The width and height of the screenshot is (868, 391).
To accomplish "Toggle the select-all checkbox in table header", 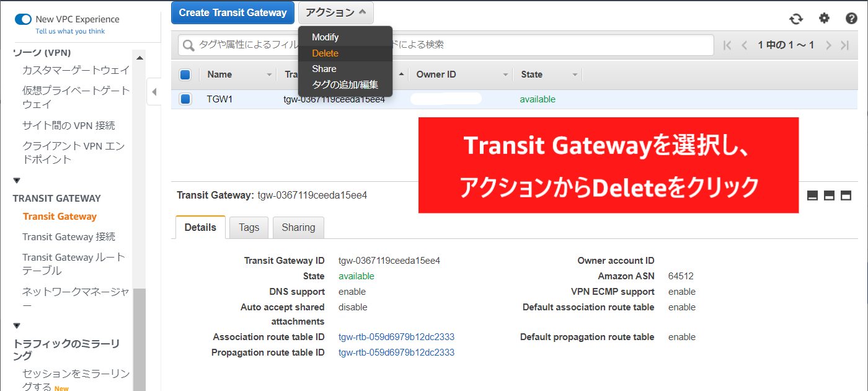I will [185, 74].
